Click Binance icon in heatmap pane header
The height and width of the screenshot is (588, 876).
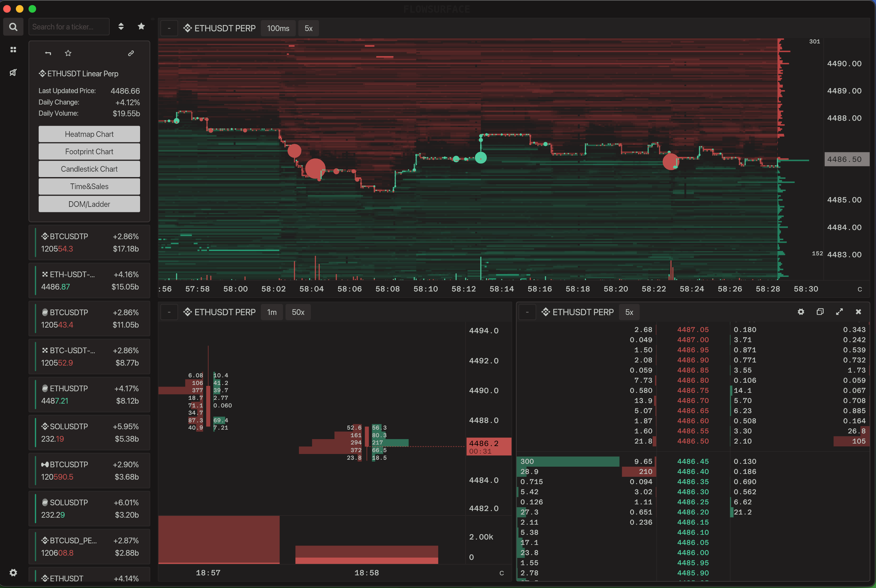click(188, 28)
